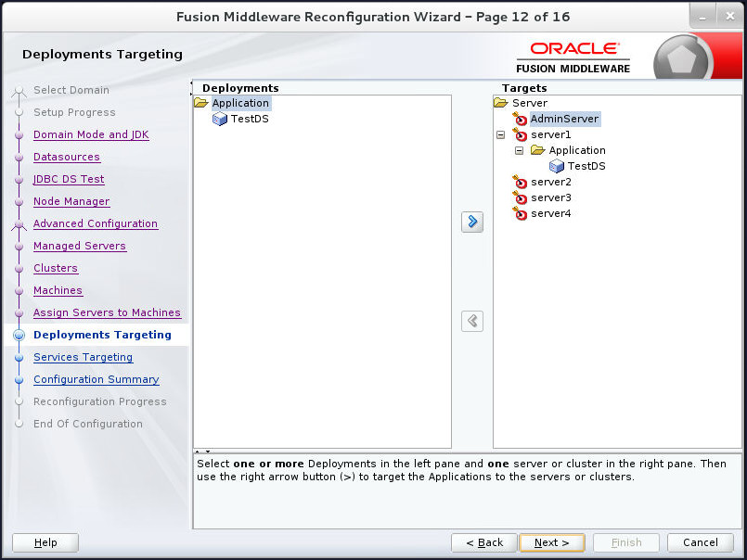
Task: Minimize the Reconfiguration Wizard window
Action: [703, 17]
